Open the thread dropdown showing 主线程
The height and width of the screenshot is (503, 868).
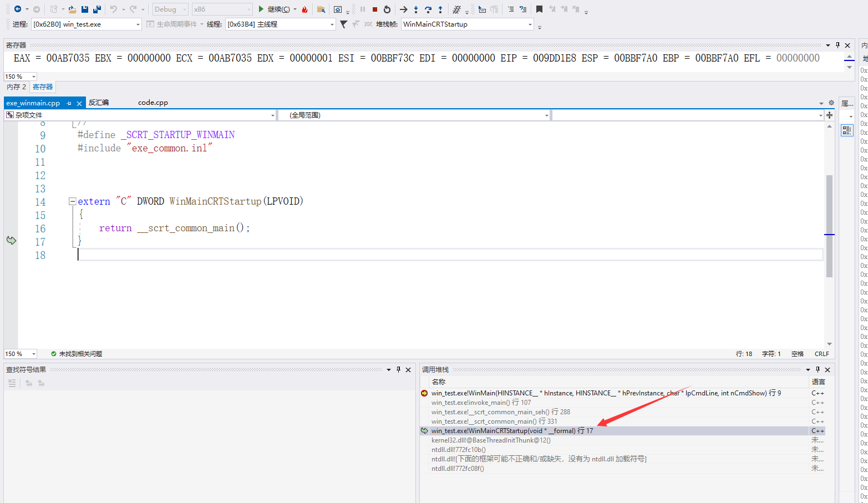(x=280, y=24)
